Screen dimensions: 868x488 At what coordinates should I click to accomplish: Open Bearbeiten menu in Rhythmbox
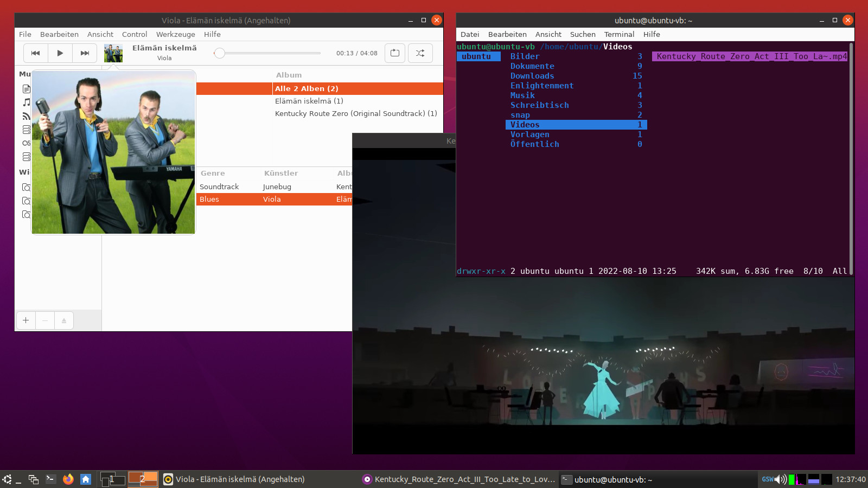[x=59, y=34]
